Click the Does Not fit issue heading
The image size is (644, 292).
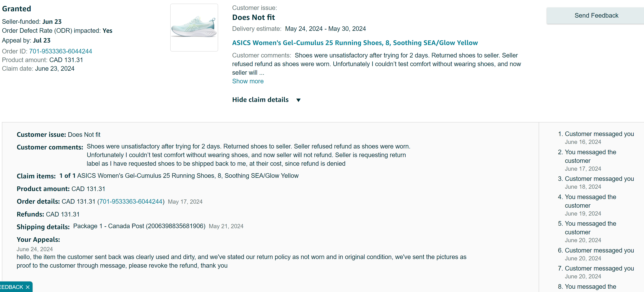[x=254, y=17]
